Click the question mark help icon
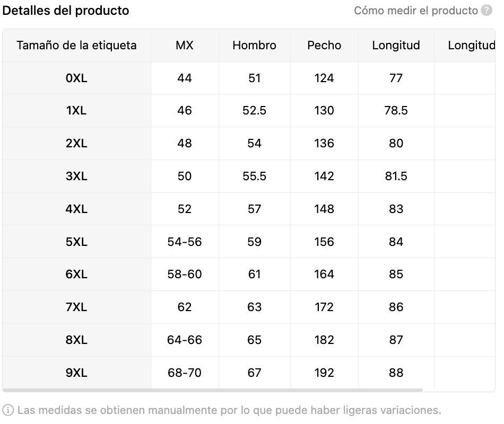 point(486,11)
